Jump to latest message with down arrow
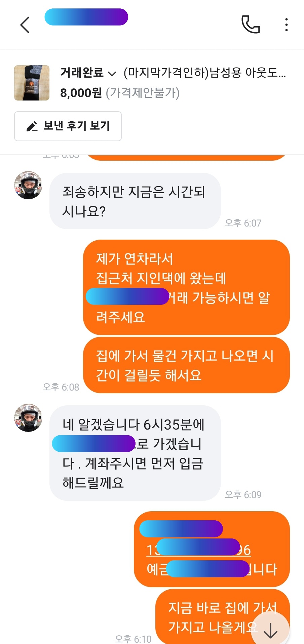 tap(270, 630)
